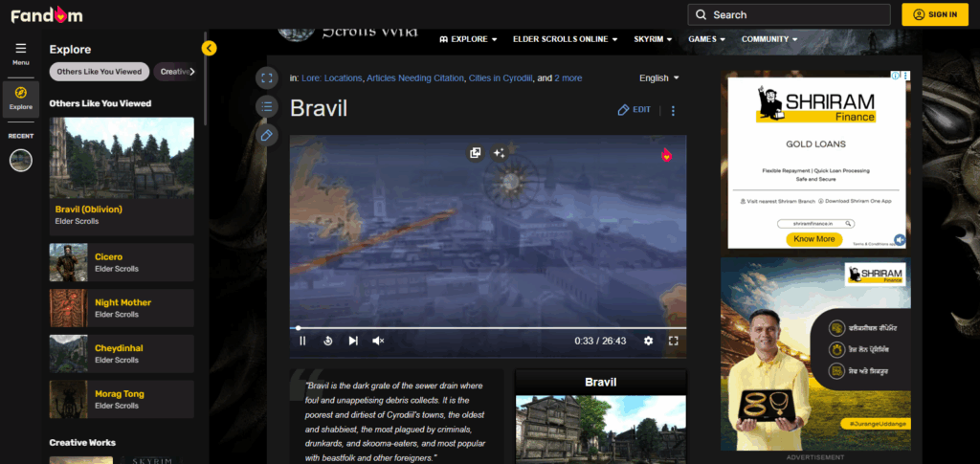This screenshot has width=980, height=464.
Task: Open video settings gear
Action: point(648,341)
